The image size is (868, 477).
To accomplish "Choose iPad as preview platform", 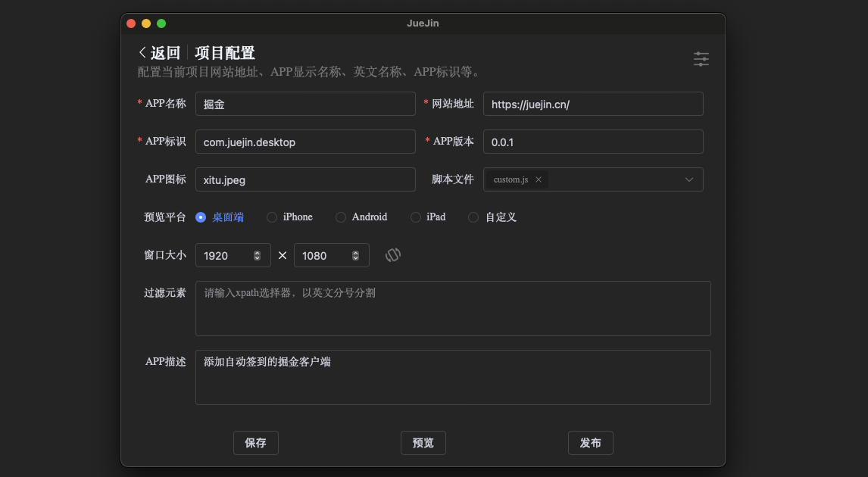I will point(415,217).
